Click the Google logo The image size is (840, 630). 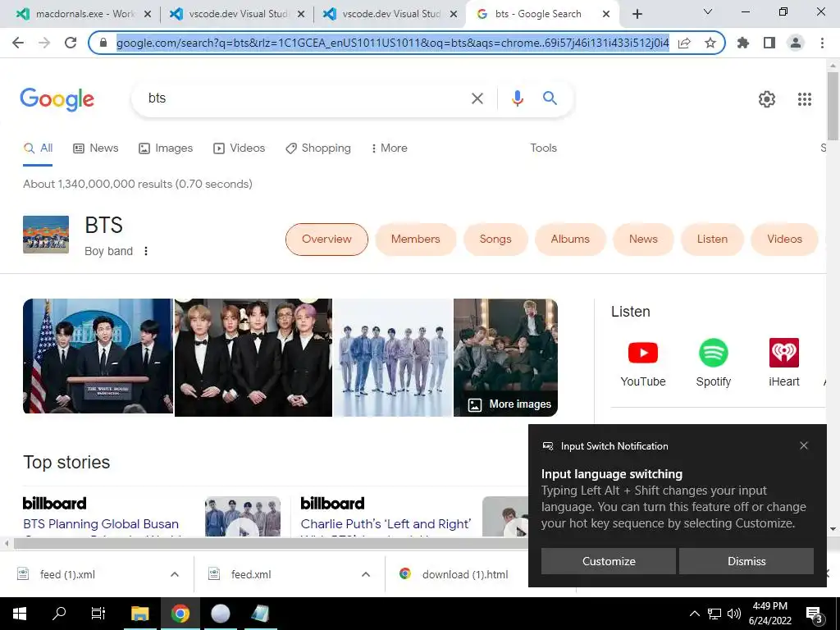point(57,99)
